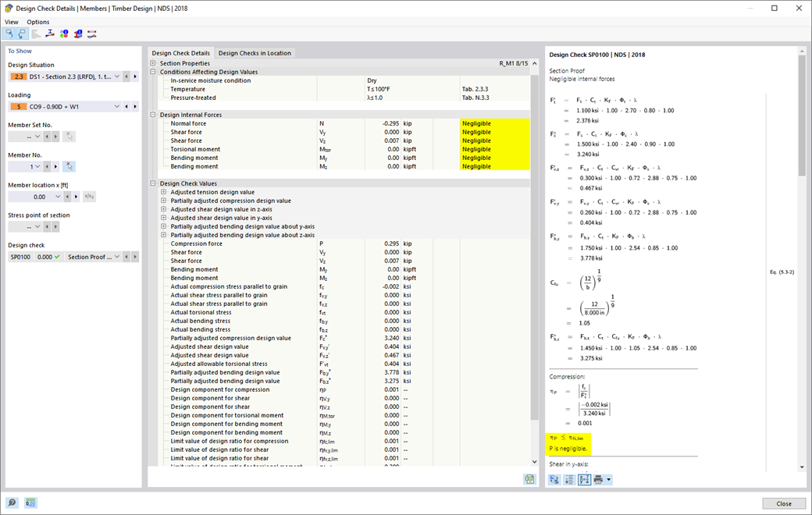The image size is (812, 515).
Task: Go to next Design Situation
Action: click(x=135, y=76)
